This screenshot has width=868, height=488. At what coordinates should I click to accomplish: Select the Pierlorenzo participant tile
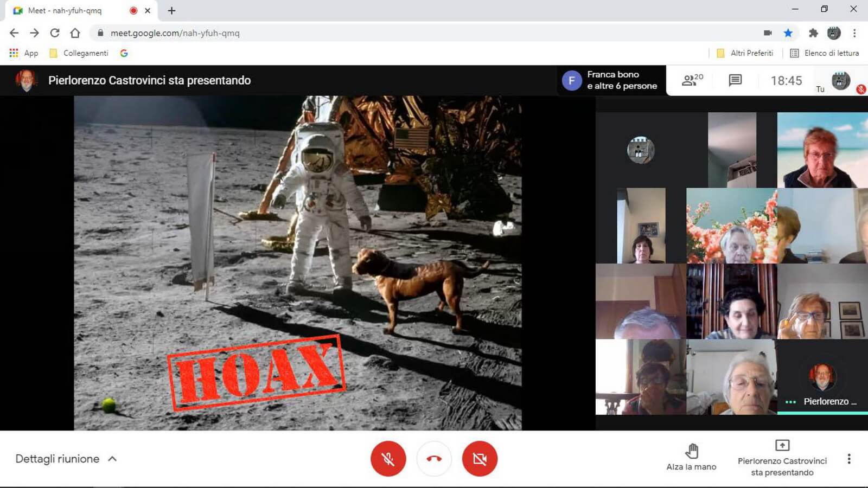(x=822, y=377)
